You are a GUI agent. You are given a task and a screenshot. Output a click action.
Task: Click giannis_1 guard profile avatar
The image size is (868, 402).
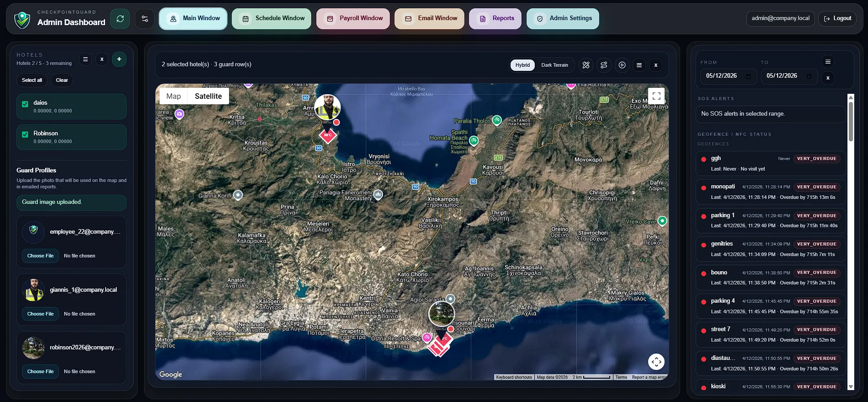[33, 290]
